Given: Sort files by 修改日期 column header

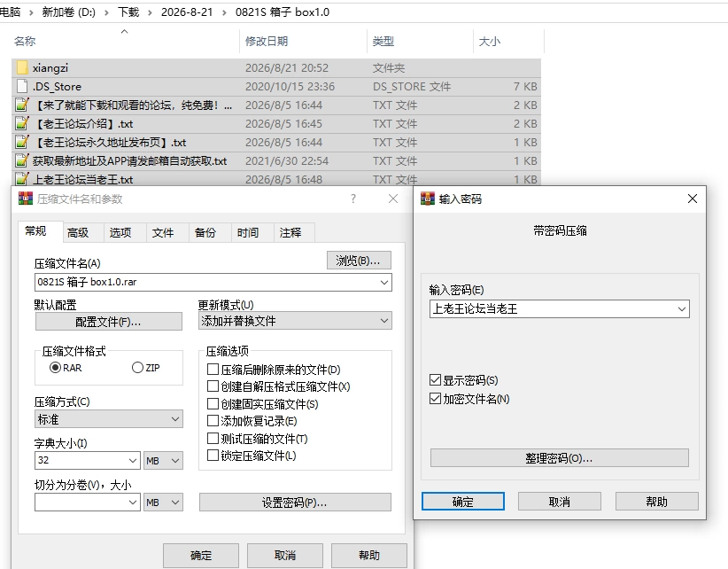Looking at the screenshot, I should 303,42.
